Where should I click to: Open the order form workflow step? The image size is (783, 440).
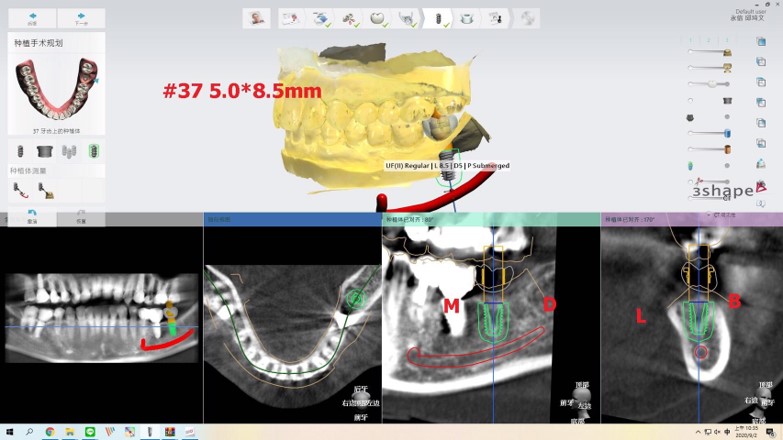click(291, 18)
